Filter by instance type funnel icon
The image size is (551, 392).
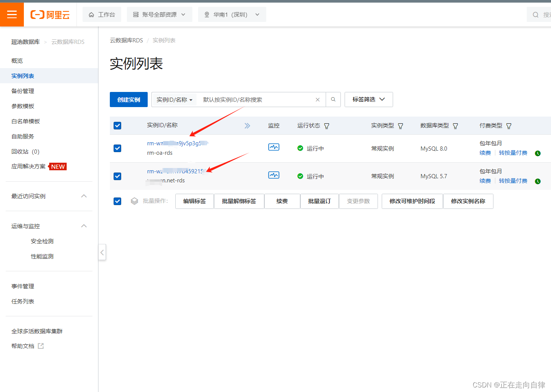point(401,126)
